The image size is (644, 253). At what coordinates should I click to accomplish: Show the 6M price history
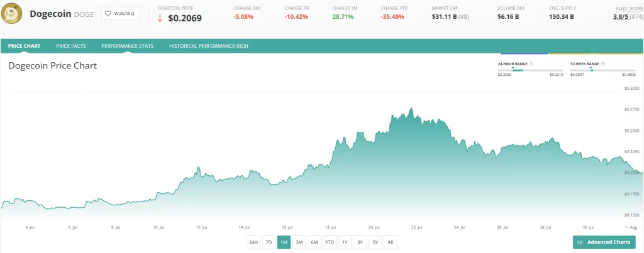pos(314,242)
